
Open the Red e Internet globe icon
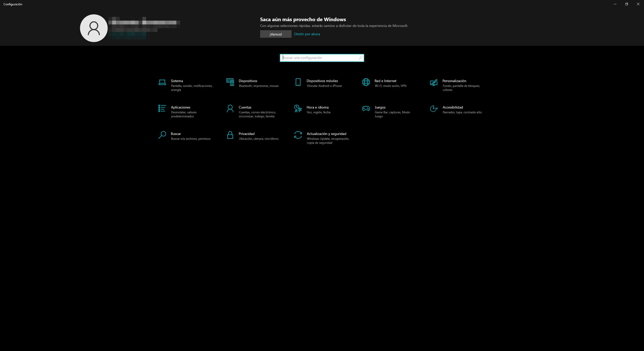point(366,82)
